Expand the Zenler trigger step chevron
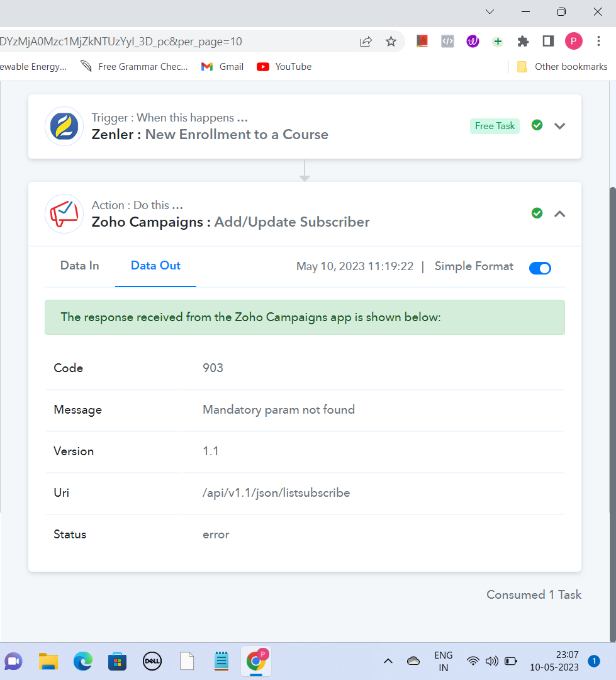The width and height of the screenshot is (616, 680). (x=559, y=126)
